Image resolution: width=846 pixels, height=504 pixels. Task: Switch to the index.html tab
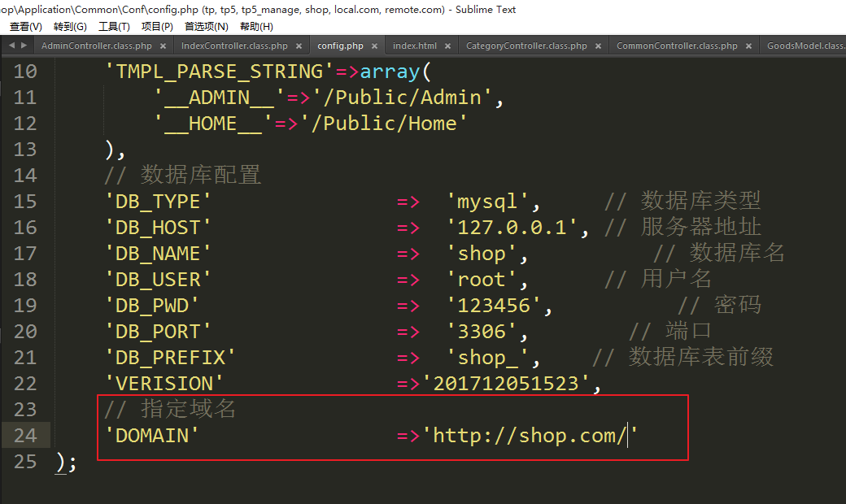click(414, 46)
